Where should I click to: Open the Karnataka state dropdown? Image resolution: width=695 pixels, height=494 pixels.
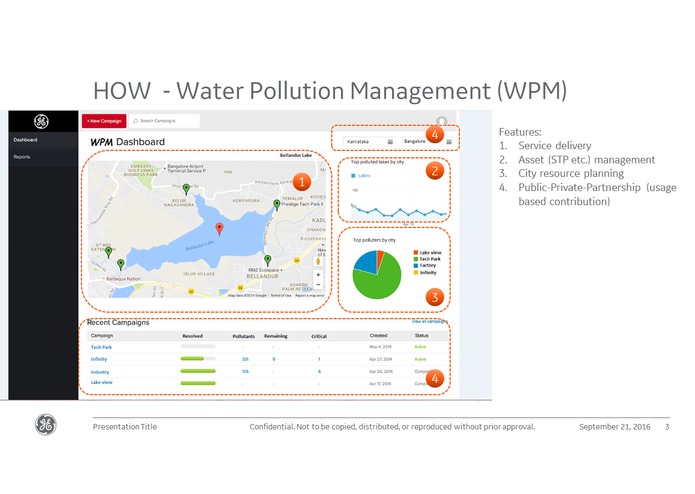pos(369,142)
